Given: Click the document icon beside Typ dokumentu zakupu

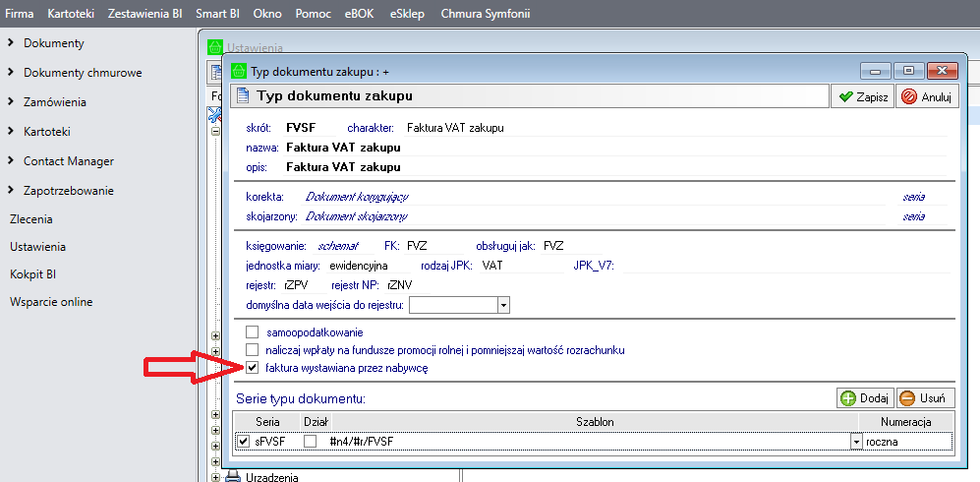Looking at the screenshot, I should pyautogui.click(x=242, y=96).
